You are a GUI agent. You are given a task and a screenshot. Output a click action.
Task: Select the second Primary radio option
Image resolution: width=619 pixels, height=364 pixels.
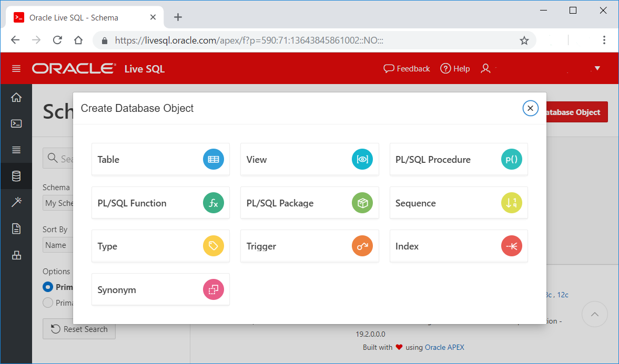pyautogui.click(x=47, y=303)
